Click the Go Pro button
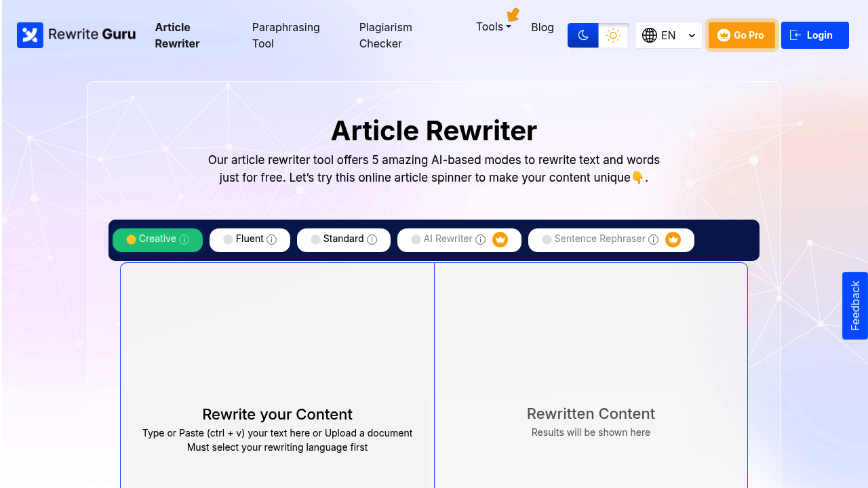The height and width of the screenshot is (488, 868). point(742,35)
